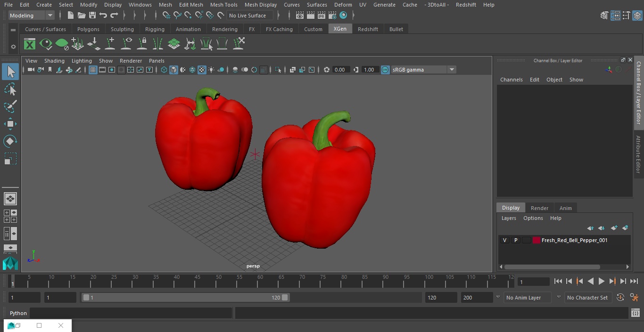Screen dimensions: 644x332
Task: Open Attribute Editor side tab
Action: pyautogui.click(x=638, y=154)
